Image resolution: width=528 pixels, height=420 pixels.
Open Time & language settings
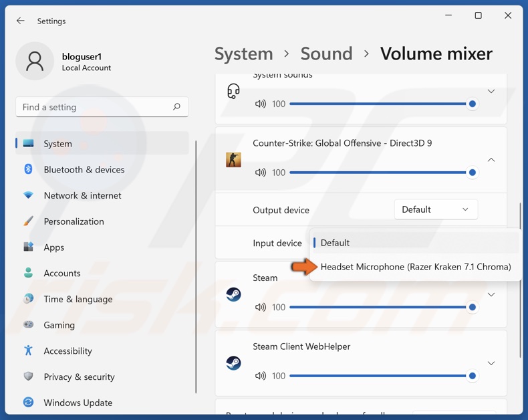tap(102, 299)
